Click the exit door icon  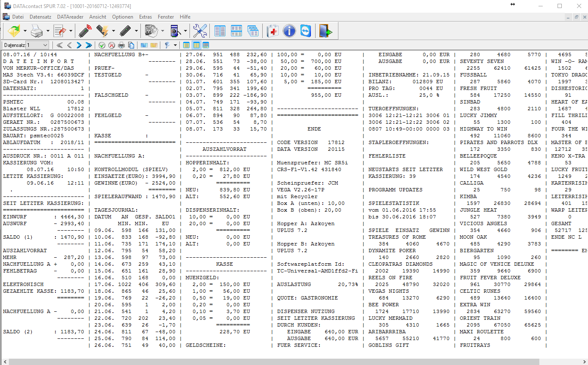click(x=325, y=31)
